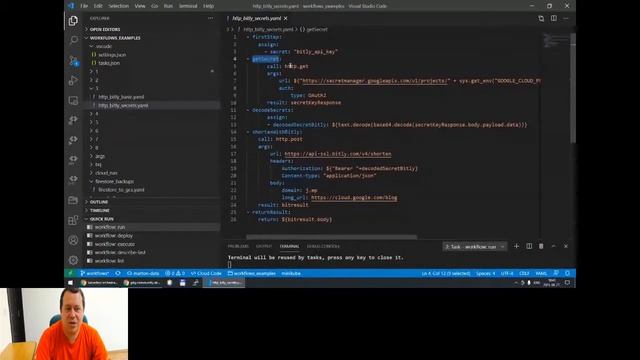Image resolution: width=640 pixels, height=360 pixels.
Task: Open the Explorer view in activity bar
Action: [73, 20]
